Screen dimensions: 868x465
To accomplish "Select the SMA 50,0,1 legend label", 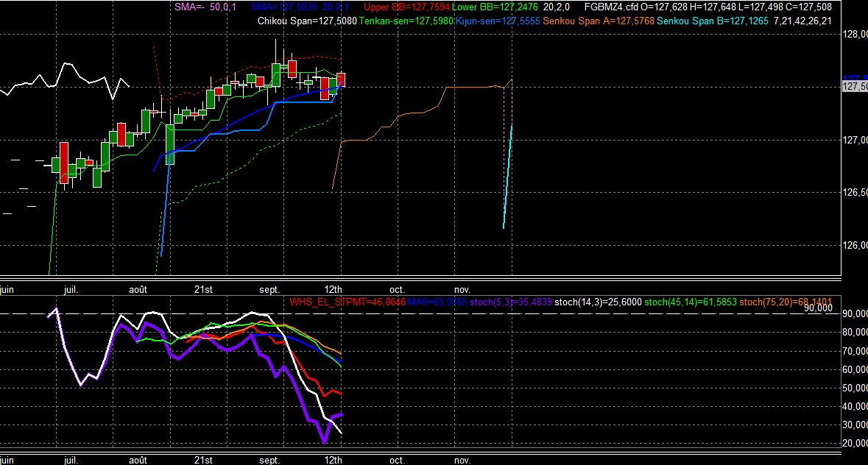I will pos(205,7).
